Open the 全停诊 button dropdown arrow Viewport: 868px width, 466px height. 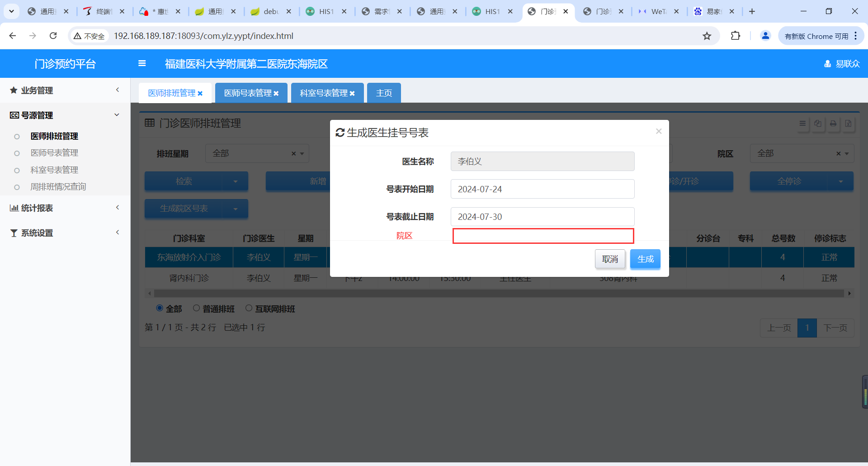pos(840,181)
